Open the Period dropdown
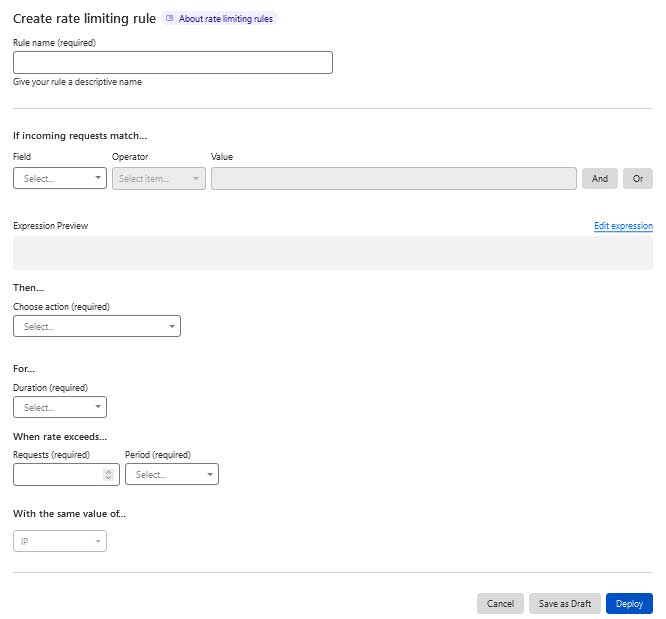 pyautogui.click(x=172, y=474)
